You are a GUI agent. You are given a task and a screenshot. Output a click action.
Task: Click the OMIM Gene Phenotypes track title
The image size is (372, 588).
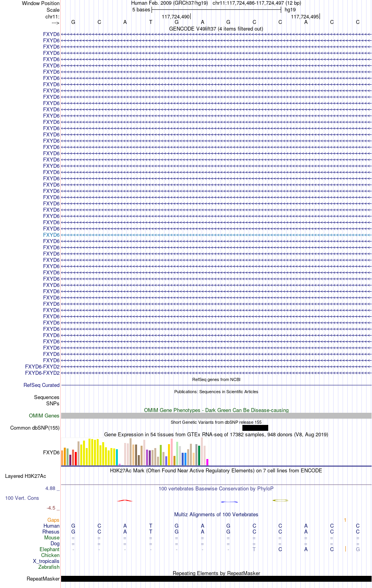tap(216, 410)
